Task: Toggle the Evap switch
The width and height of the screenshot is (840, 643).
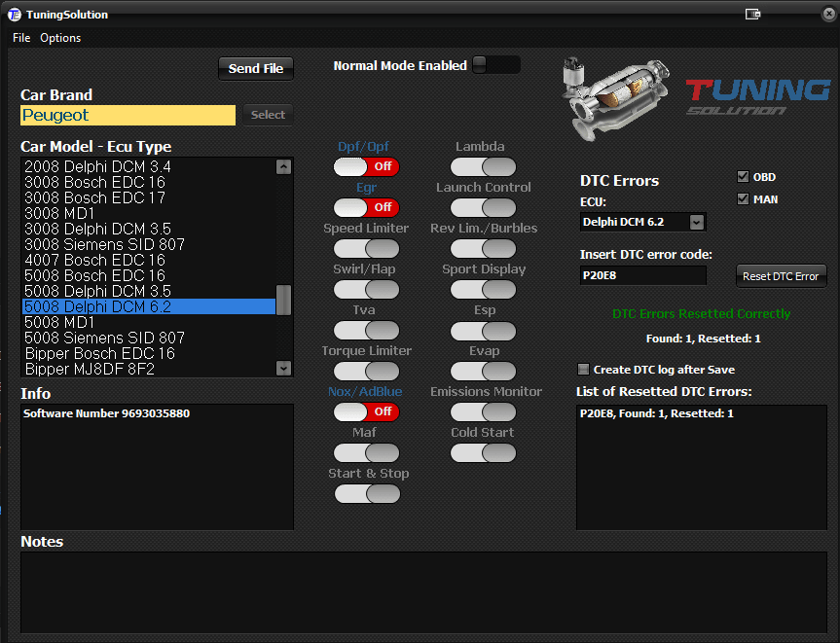Action: 483,371
